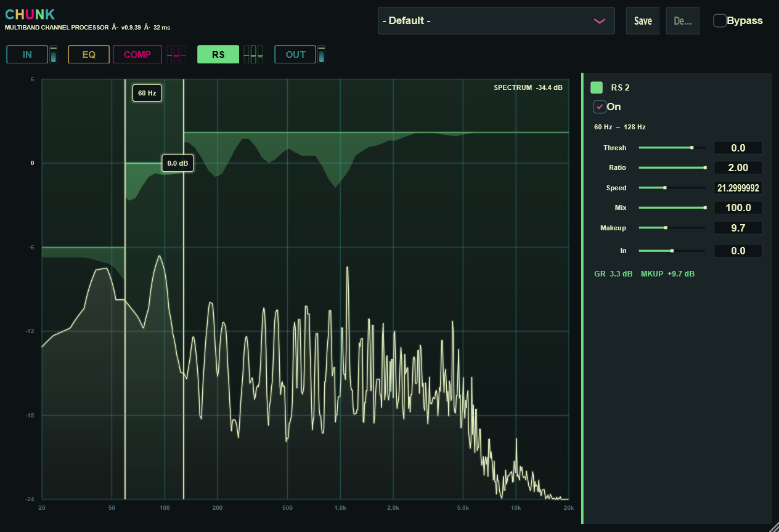
Task: Click the green RS 2 band color square
Action: (x=597, y=87)
